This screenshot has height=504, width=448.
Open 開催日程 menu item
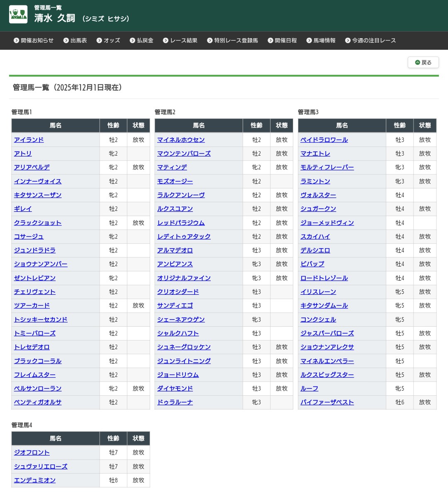click(x=282, y=40)
